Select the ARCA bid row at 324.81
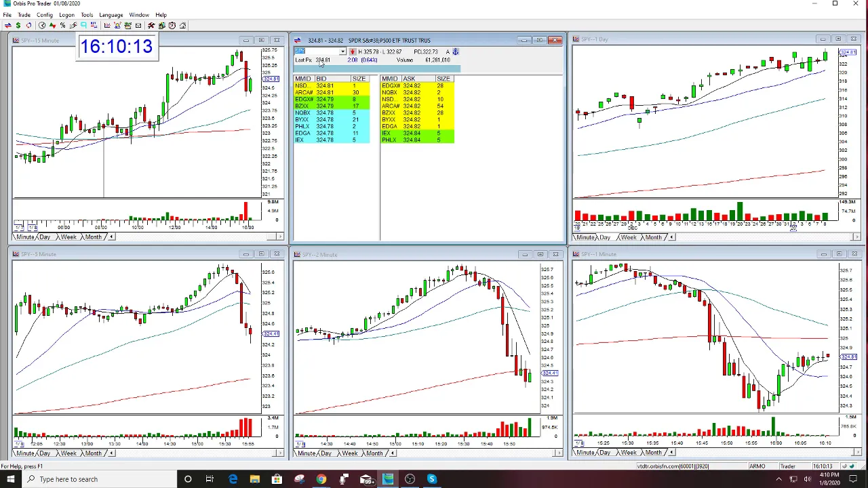868x488 pixels. pos(332,93)
